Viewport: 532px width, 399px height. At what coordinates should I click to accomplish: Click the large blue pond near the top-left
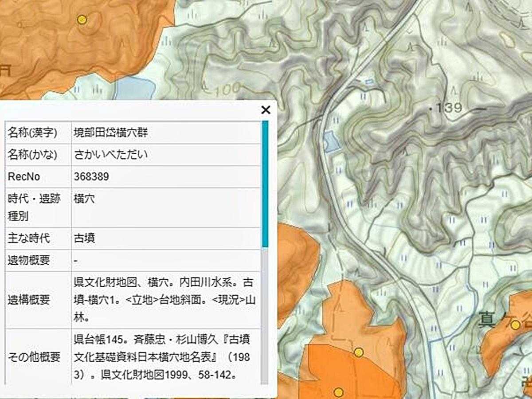(134, 87)
